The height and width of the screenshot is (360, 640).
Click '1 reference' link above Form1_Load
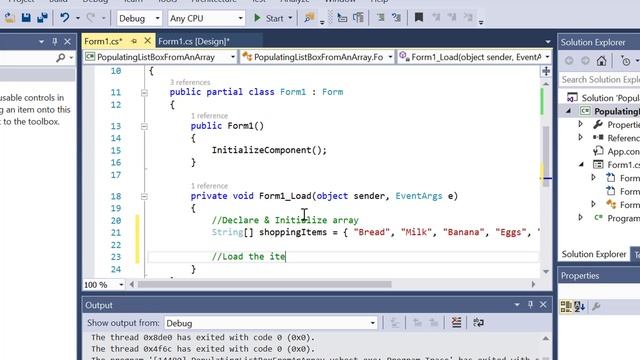[x=209, y=186]
